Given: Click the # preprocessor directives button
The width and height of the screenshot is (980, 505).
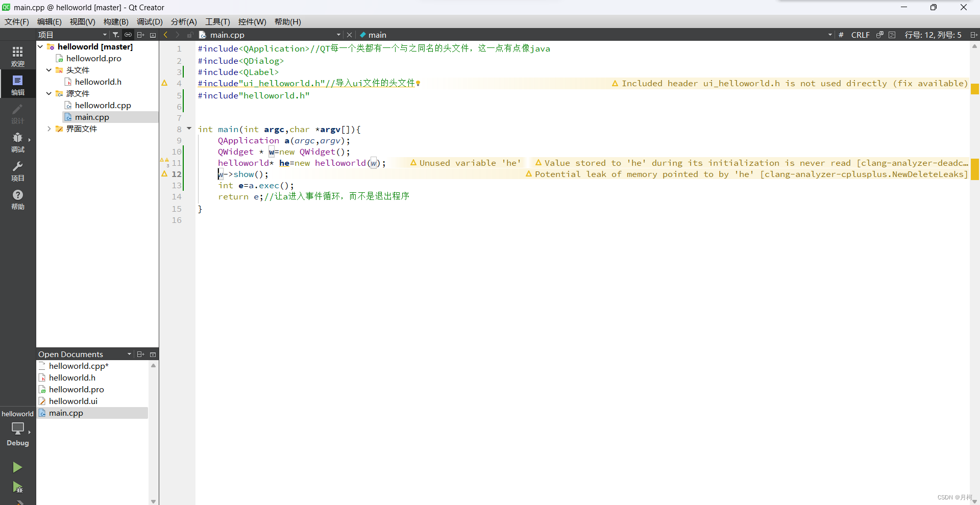Looking at the screenshot, I should [x=841, y=35].
